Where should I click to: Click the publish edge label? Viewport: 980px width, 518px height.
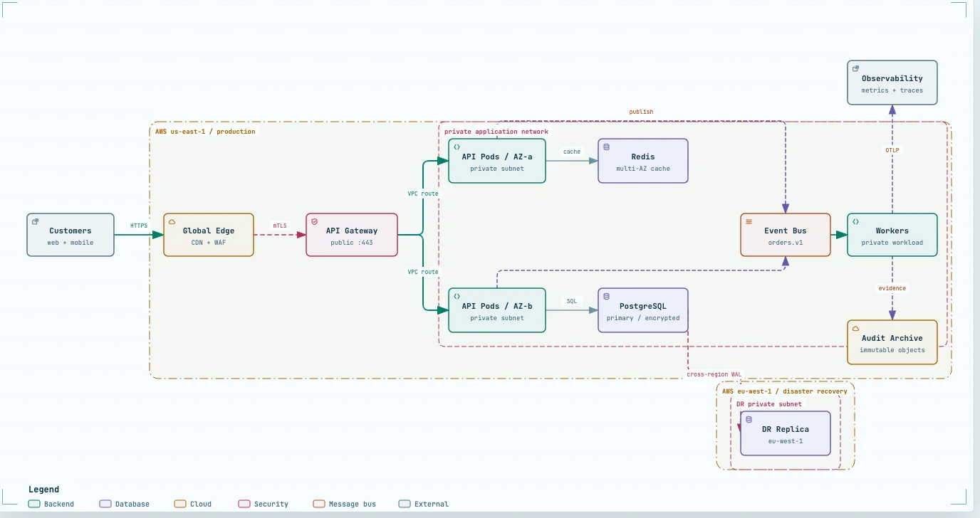tap(641, 112)
